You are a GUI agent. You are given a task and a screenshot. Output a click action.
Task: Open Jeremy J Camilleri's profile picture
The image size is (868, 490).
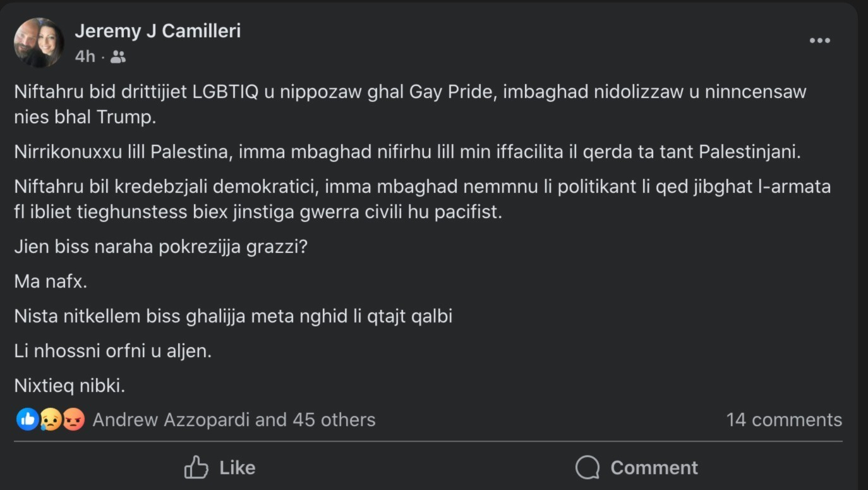point(39,42)
